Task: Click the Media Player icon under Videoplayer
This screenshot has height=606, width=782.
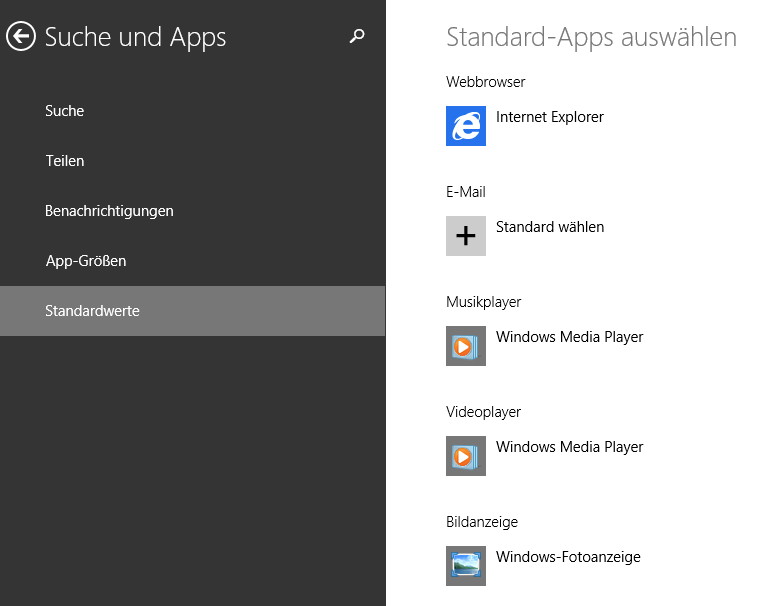Action: tap(466, 456)
